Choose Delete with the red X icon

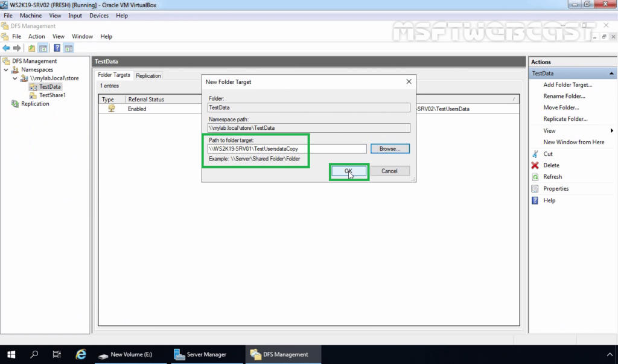click(551, 165)
